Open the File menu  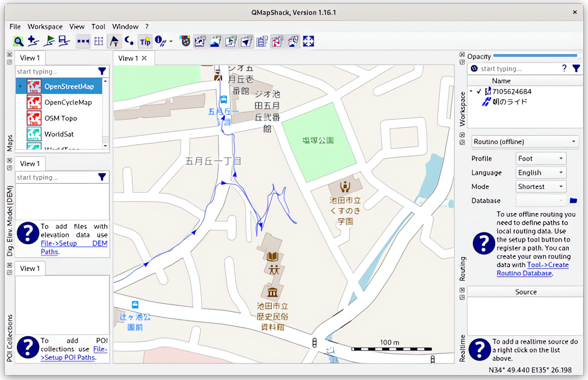[15, 26]
